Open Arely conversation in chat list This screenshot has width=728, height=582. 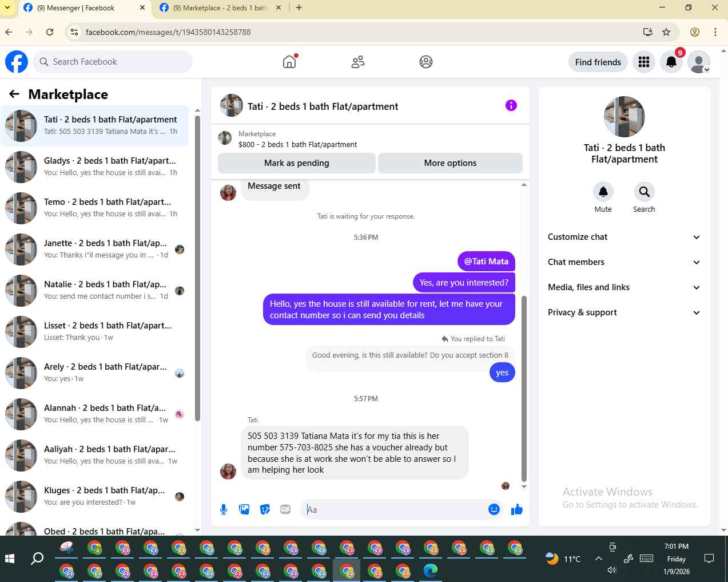coord(95,373)
